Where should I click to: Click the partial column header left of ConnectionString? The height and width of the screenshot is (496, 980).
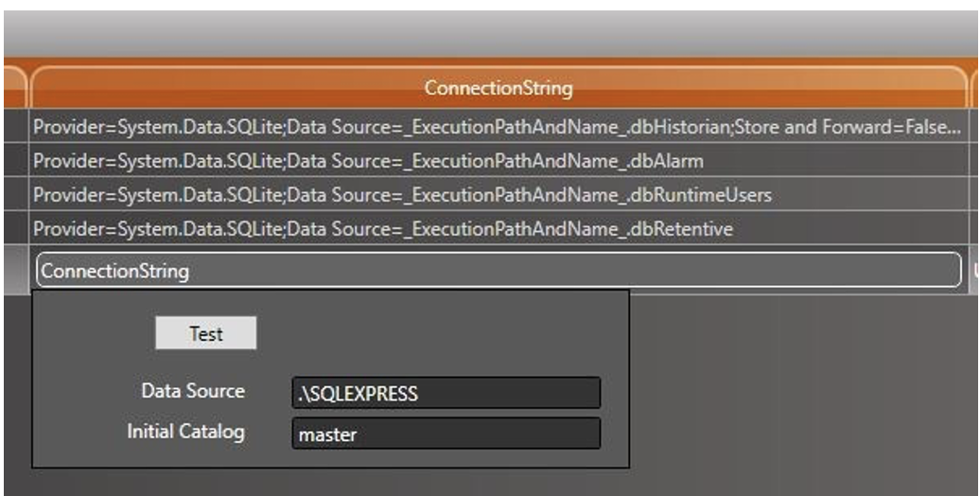pos(12,88)
